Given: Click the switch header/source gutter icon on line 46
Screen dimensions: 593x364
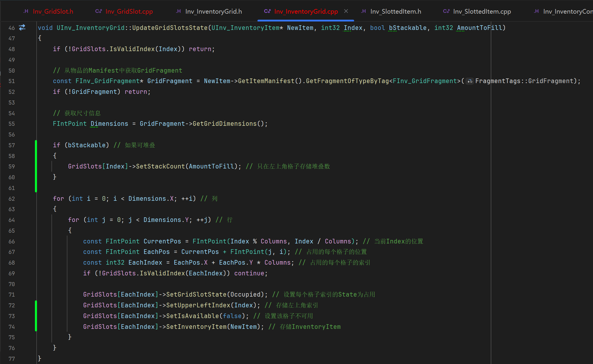Looking at the screenshot, I should click(22, 28).
